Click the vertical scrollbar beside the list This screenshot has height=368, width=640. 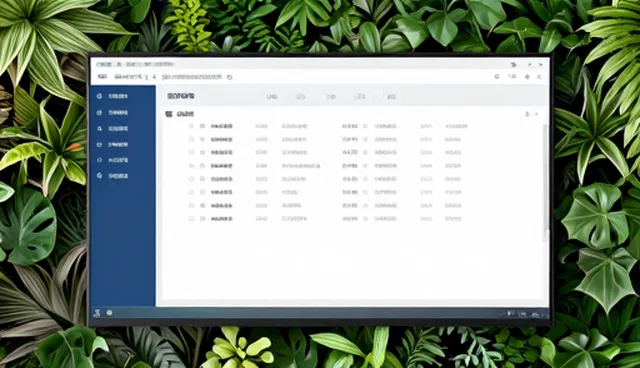(x=545, y=180)
